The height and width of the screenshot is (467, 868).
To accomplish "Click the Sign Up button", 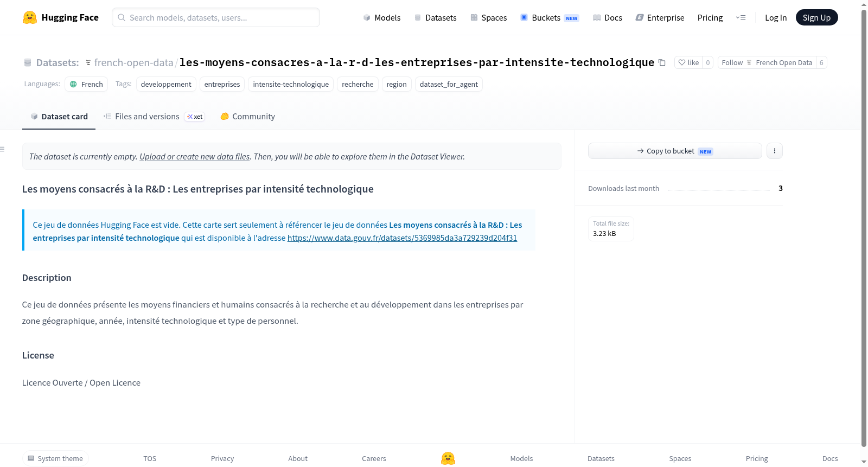I will tap(816, 17).
